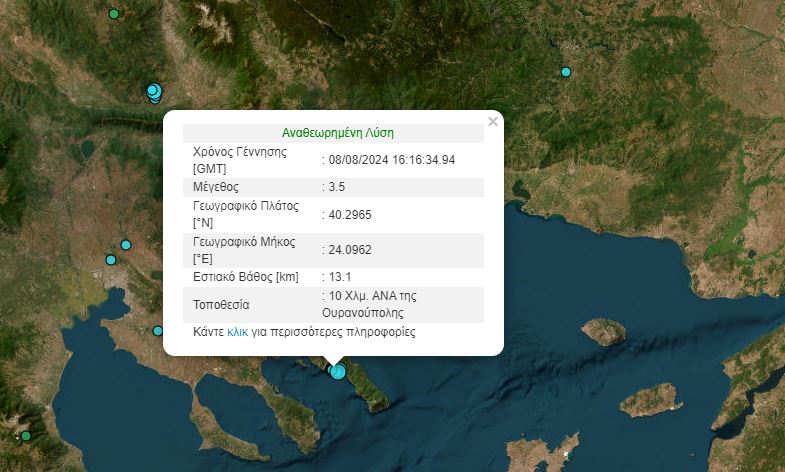Select the upper of the two markers near Thessaloniki
This screenshot has height=472, width=785.
[x=126, y=245]
